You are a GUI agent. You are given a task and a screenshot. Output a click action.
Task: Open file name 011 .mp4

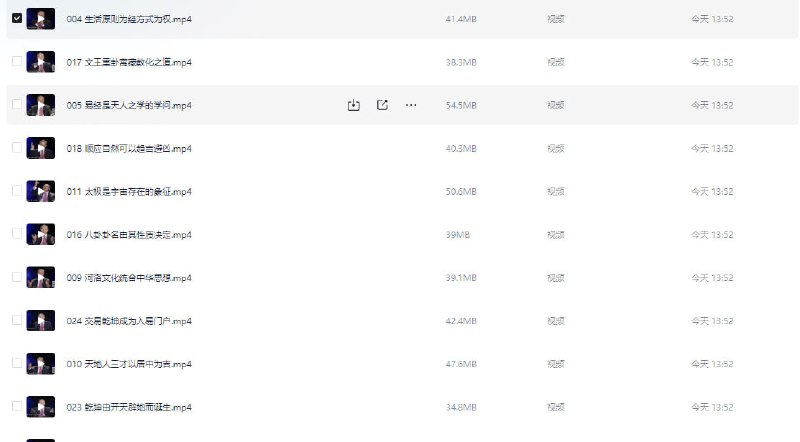coord(129,191)
